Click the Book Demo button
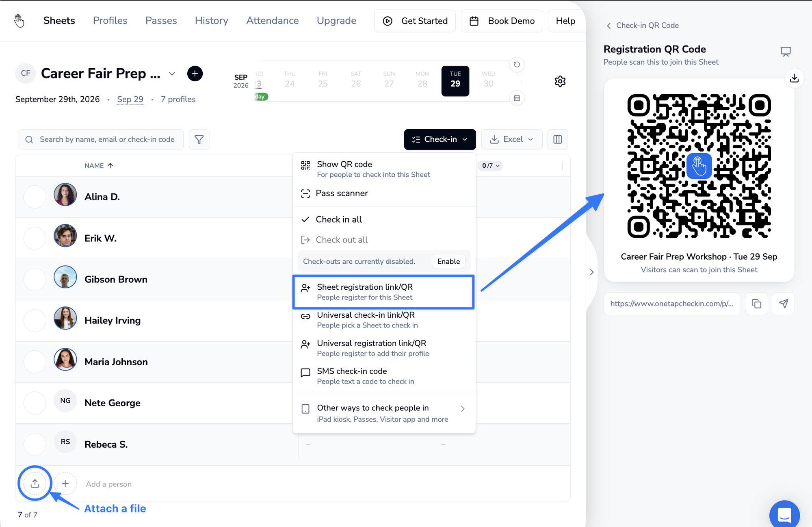The image size is (812, 527). point(502,21)
